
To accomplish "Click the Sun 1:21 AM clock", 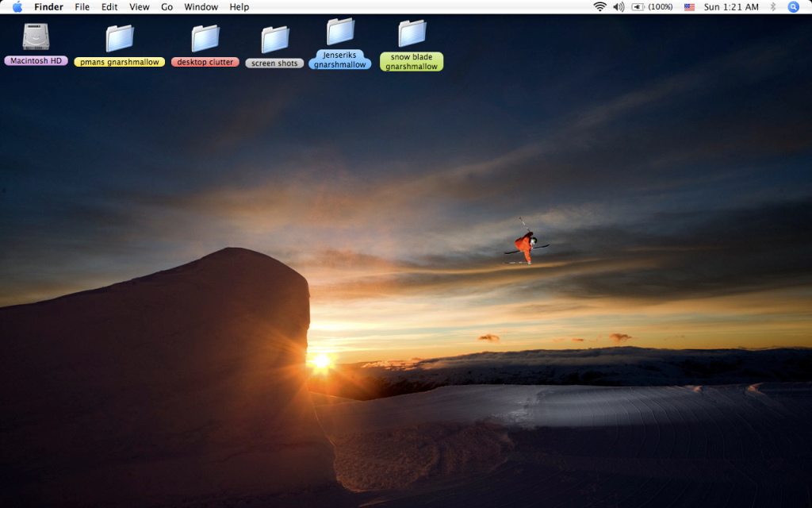I will (731, 7).
